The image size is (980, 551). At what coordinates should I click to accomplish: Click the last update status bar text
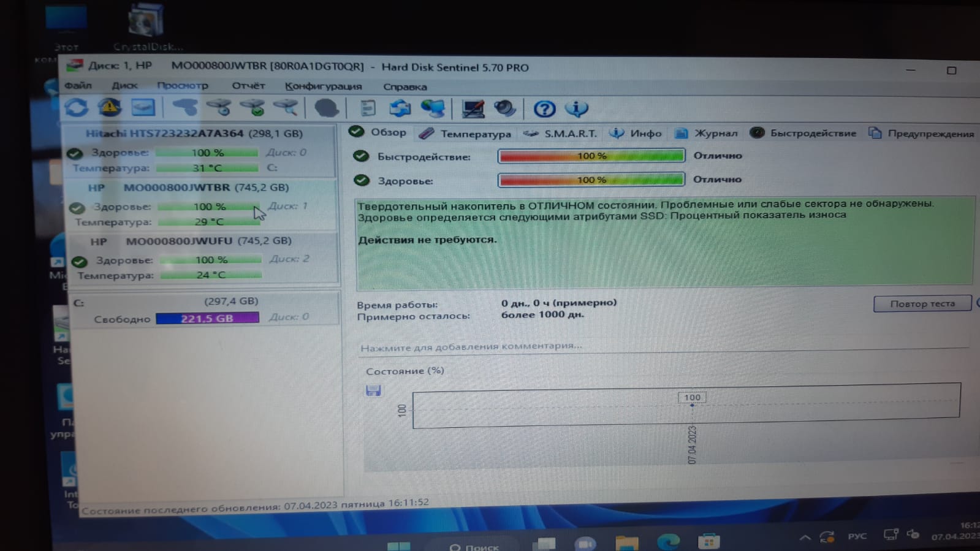tap(255, 505)
